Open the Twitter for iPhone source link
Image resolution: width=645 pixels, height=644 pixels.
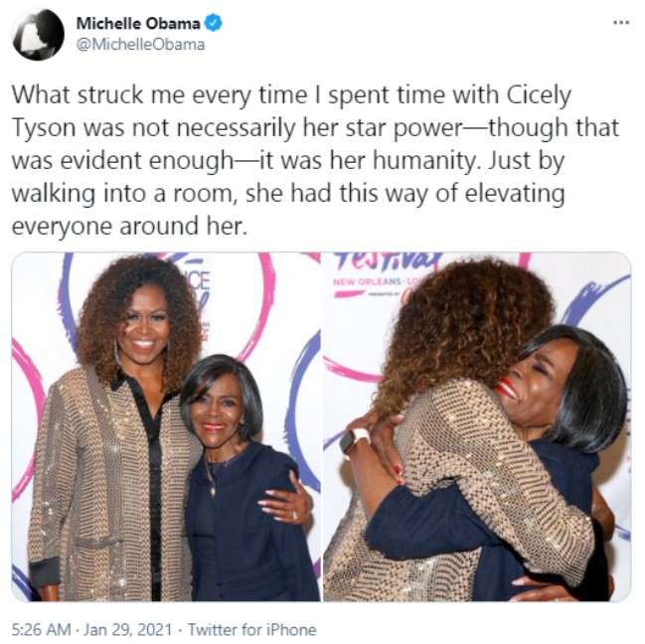pos(251,630)
